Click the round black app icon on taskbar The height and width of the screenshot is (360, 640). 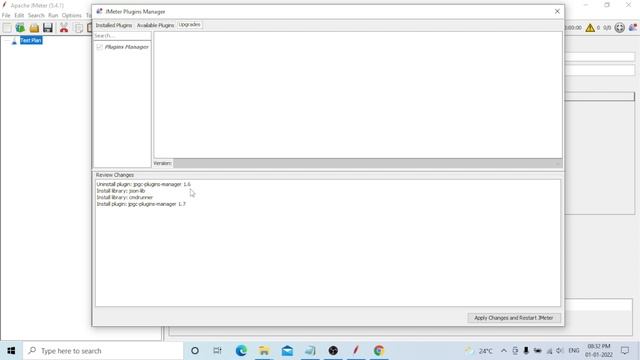(333, 351)
